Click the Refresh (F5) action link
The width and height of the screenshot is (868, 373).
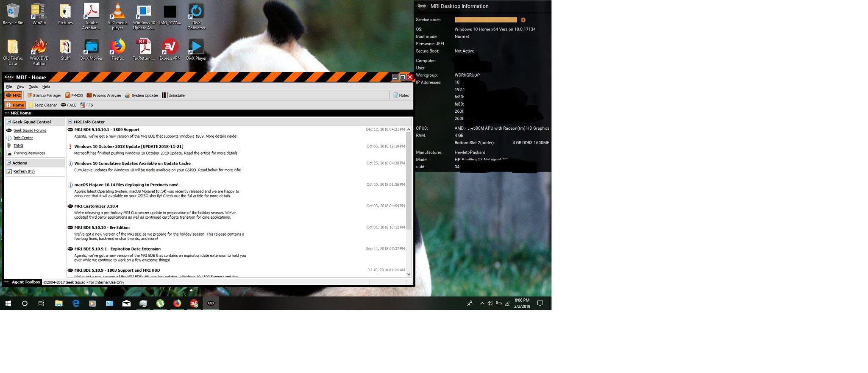[24, 172]
